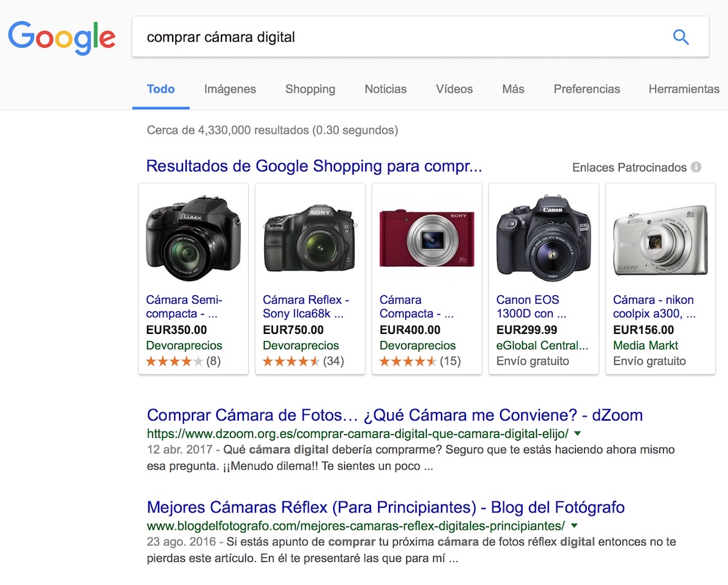Screen dimensions: 728x585
Task: Click the Google logo
Action: pos(62,37)
